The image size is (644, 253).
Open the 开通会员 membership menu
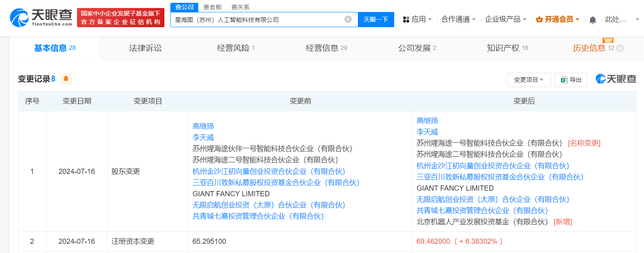click(x=557, y=19)
